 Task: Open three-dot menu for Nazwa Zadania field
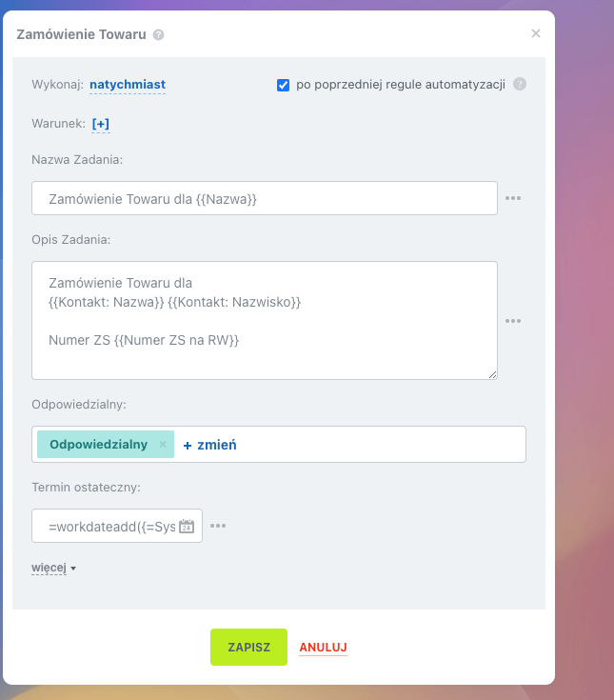click(513, 198)
